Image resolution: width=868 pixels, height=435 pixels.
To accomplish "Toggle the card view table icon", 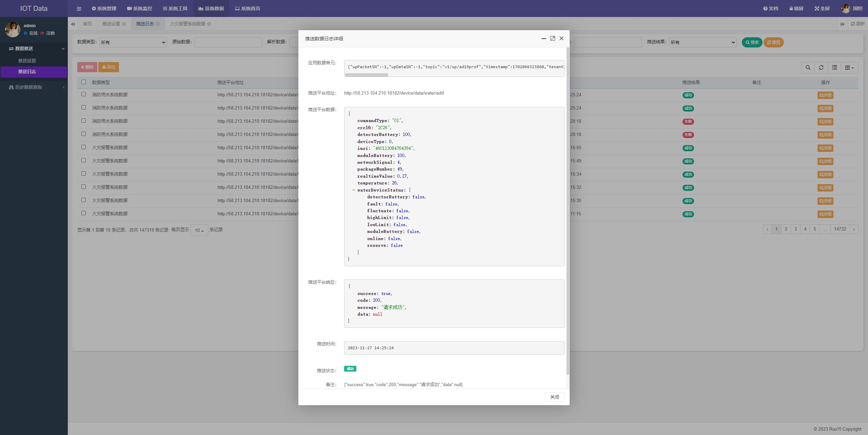I will [834, 67].
